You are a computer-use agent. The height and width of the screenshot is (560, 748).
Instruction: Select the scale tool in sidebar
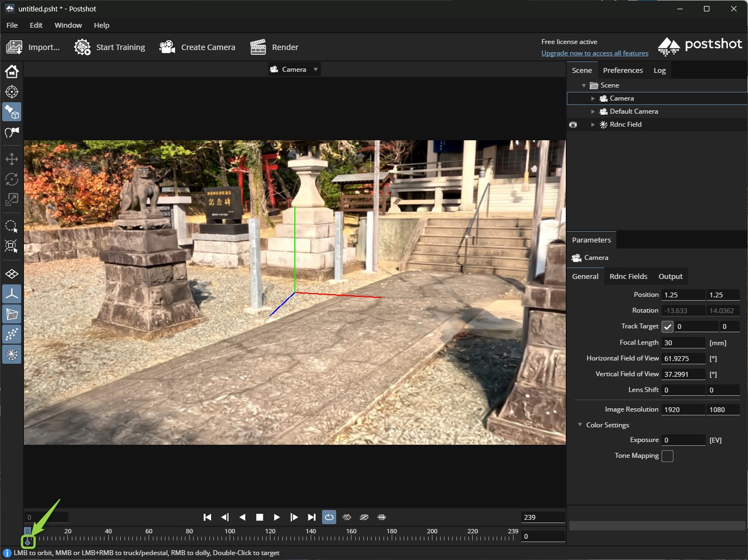click(11, 200)
